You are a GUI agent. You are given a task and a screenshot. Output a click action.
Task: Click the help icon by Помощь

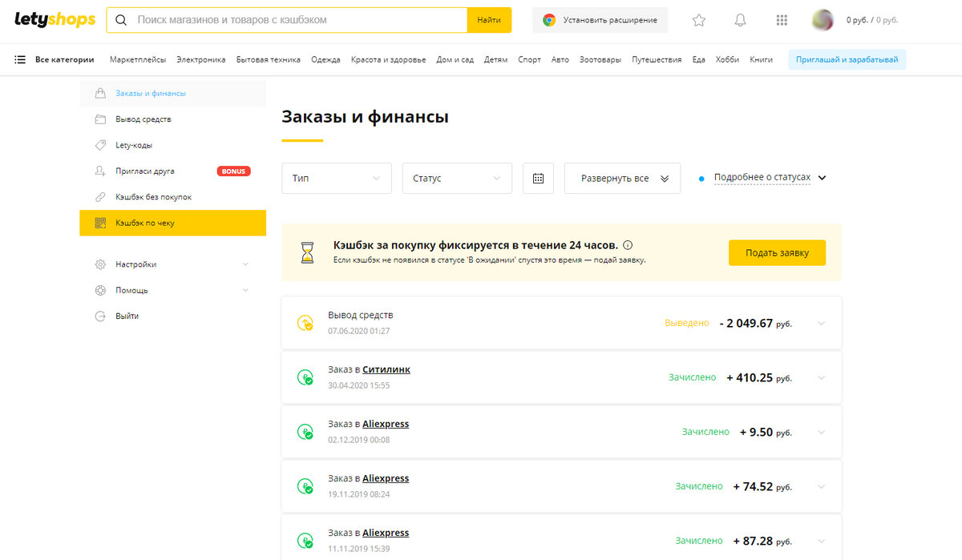tap(100, 290)
